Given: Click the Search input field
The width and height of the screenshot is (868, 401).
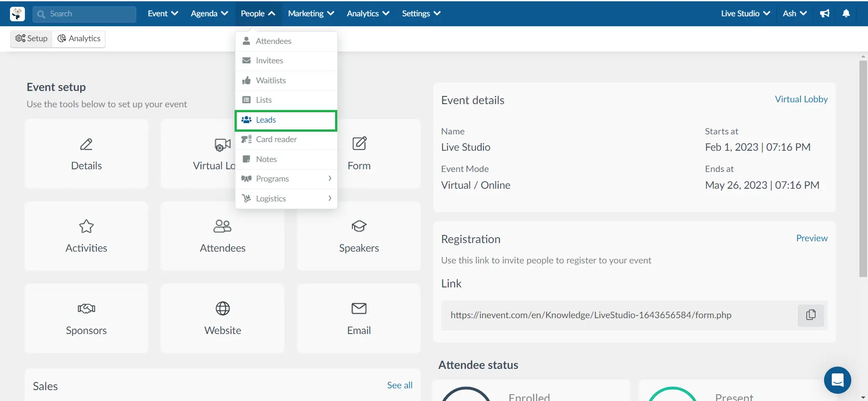Looking at the screenshot, I should pyautogui.click(x=84, y=14).
